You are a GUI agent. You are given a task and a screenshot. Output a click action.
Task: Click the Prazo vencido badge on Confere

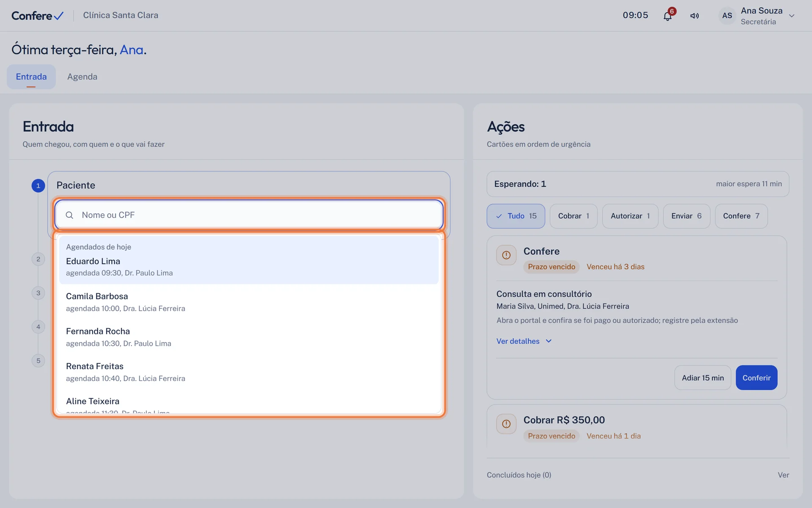point(551,267)
